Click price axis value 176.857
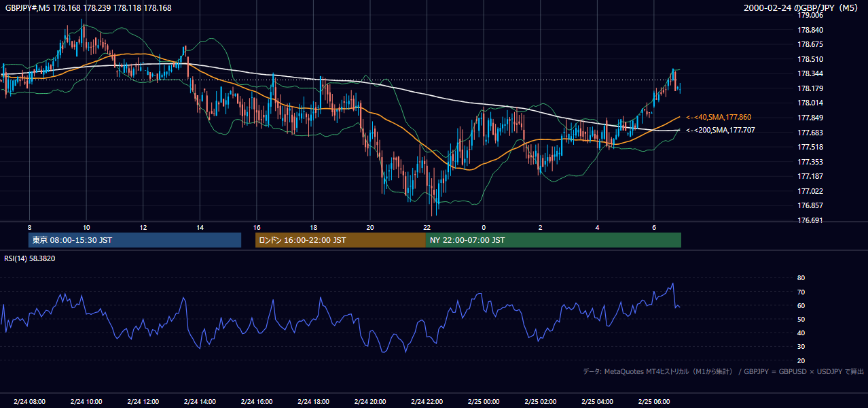Viewport: 868px width, 408px height. pyautogui.click(x=810, y=205)
